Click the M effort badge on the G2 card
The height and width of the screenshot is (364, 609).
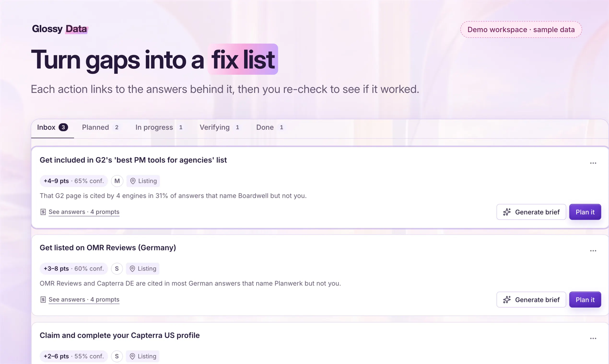117,181
